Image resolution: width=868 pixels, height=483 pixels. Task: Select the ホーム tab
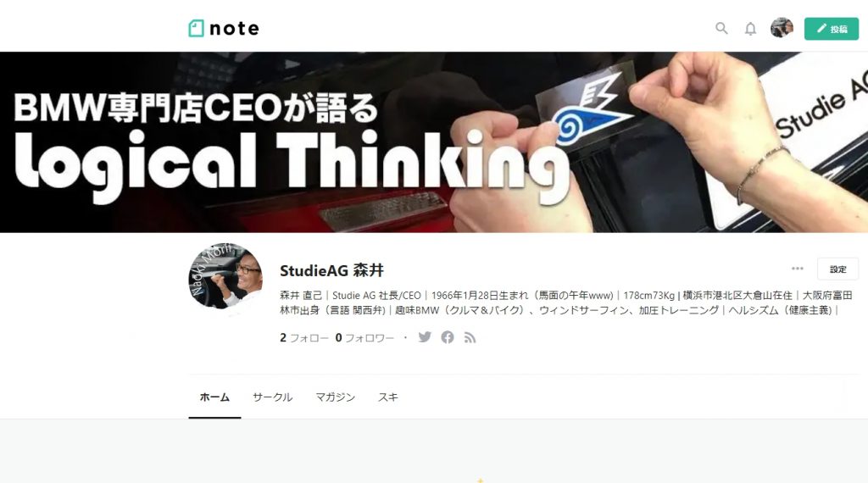pyautogui.click(x=214, y=397)
